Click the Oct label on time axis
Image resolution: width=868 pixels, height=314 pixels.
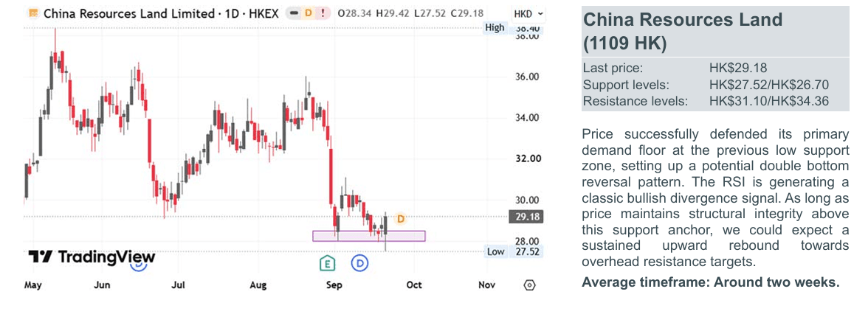(x=414, y=285)
